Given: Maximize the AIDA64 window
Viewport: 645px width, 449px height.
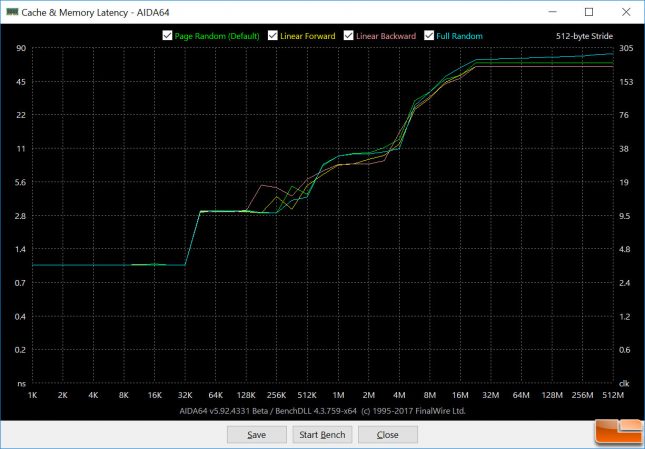Looking at the screenshot, I should click(589, 12).
